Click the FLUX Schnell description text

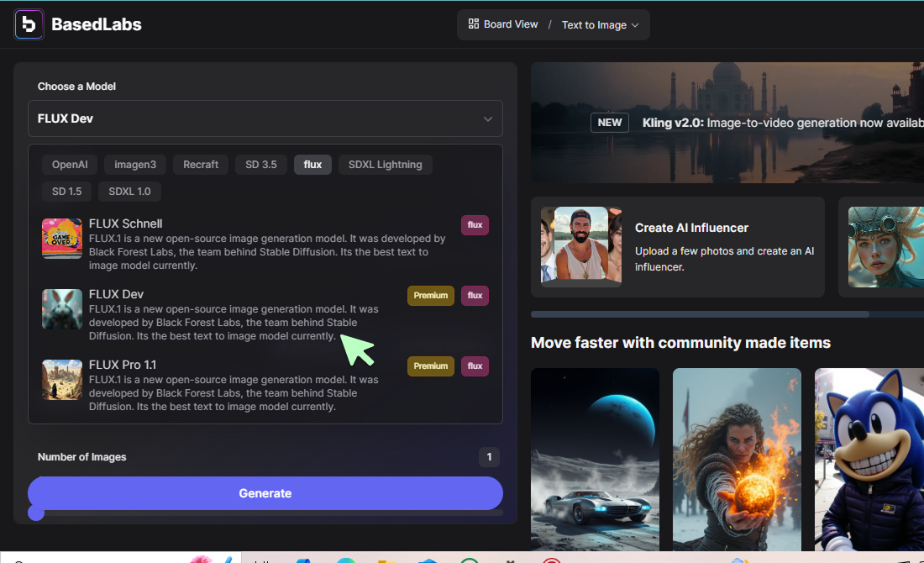267,252
